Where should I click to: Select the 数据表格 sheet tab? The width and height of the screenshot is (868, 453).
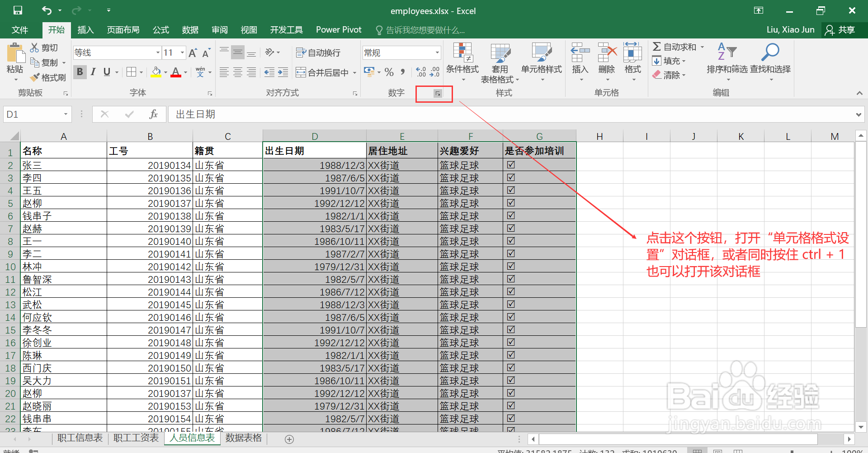tap(244, 438)
